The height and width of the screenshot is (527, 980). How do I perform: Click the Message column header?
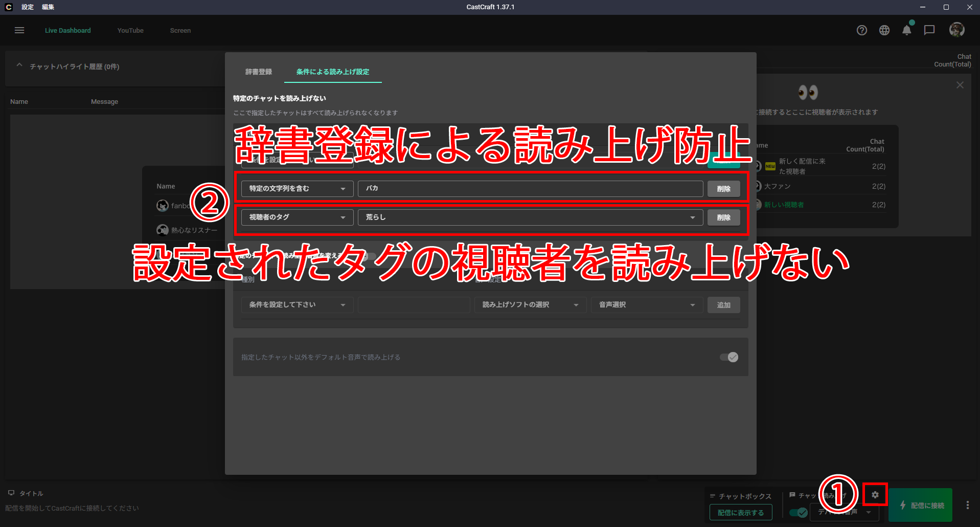[104, 102]
